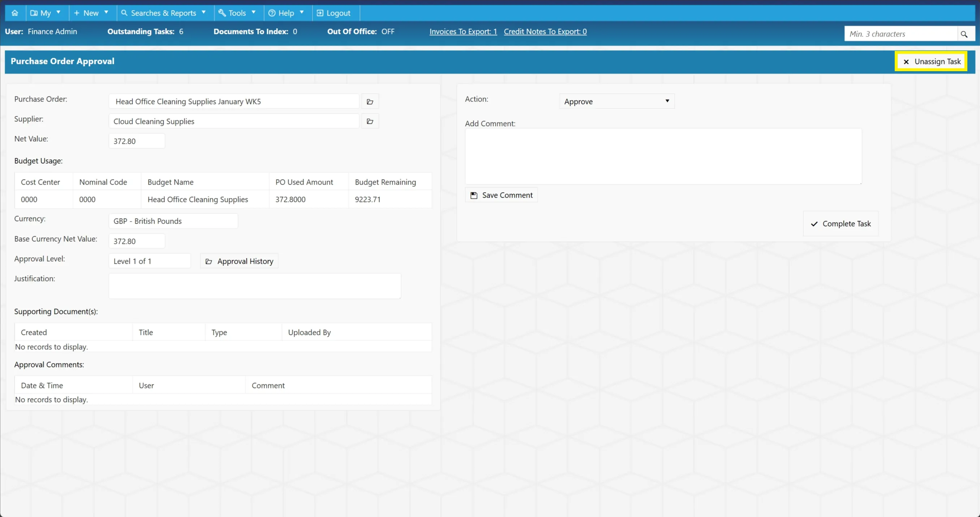Click the Type column header in Supporting Documents
Image resolution: width=980 pixels, height=517 pixels.
(x=244, y=332)
